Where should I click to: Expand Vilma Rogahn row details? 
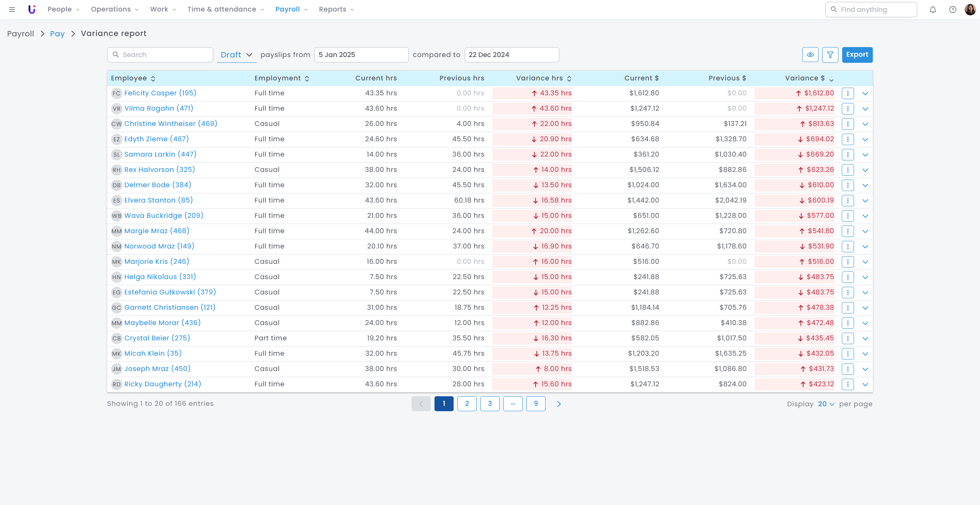coord(865,109)
